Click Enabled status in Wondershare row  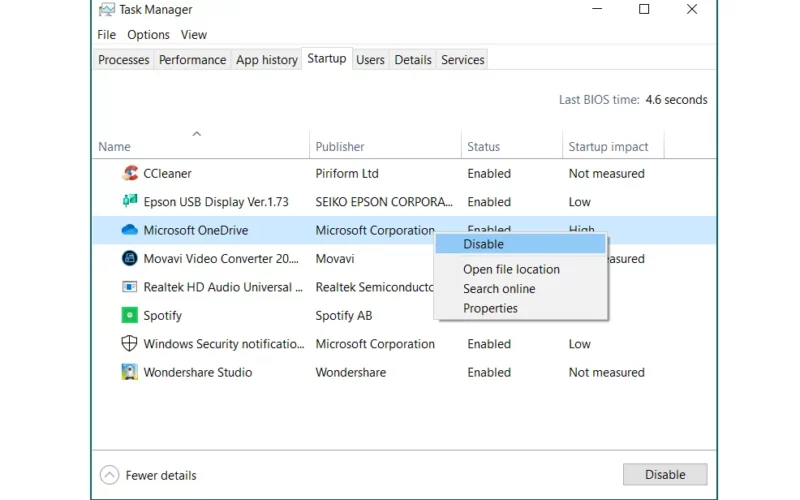(x=489, y=372)
